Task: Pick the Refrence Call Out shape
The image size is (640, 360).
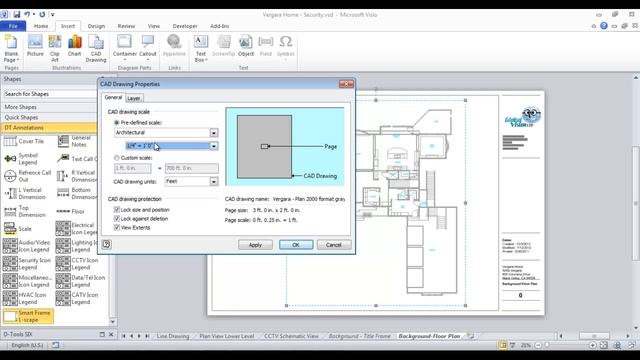Action: click(27, 176)
